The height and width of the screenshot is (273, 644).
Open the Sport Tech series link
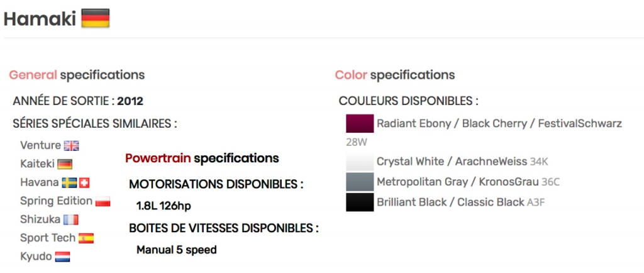(x=48, y=238)
